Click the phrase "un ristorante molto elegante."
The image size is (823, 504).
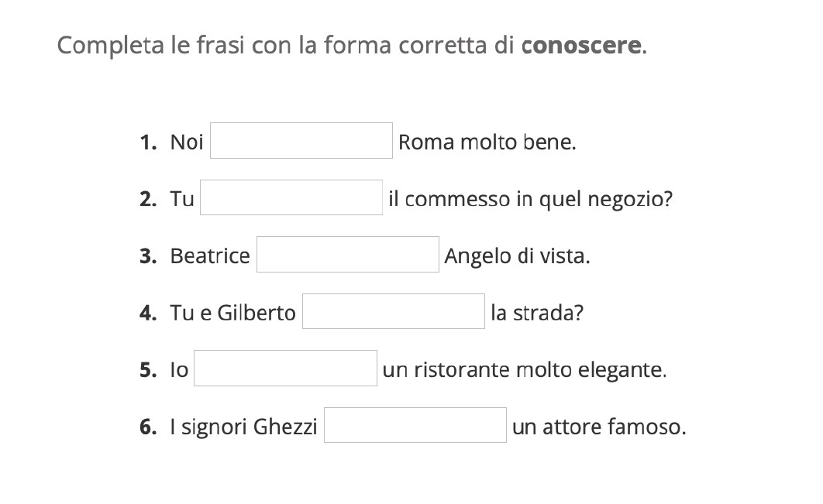pos(525,370)
